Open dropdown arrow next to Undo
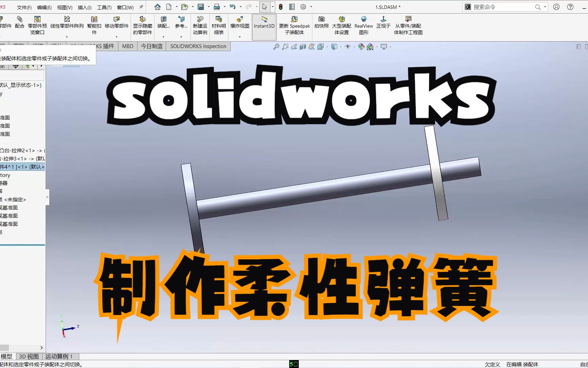Viewport: 588px width, 368px height. pos(241,7)
